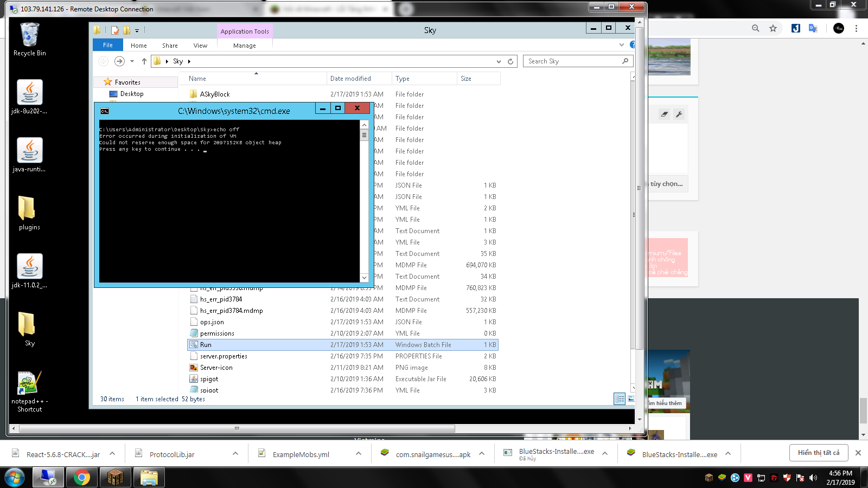Expand the address bar history dropdown
Image resolution: width=868 pixels, height=488 pixels.
499,62
